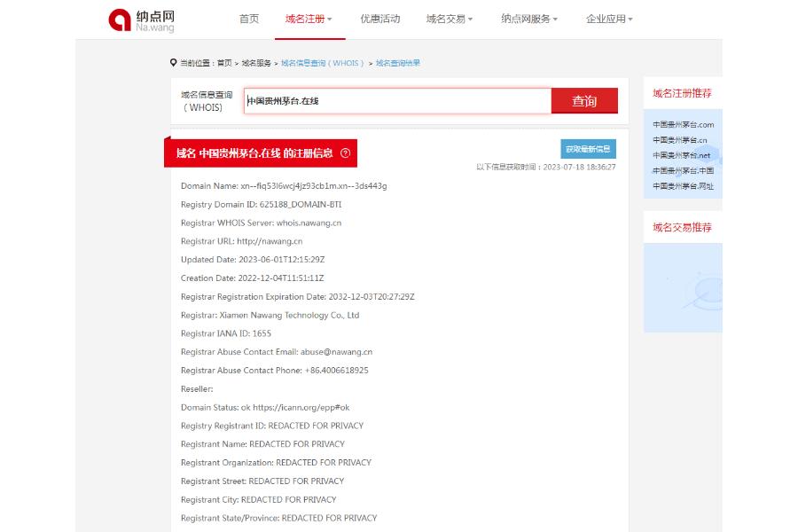Open the 首页 nav item
798x532 pixels.
249,19
